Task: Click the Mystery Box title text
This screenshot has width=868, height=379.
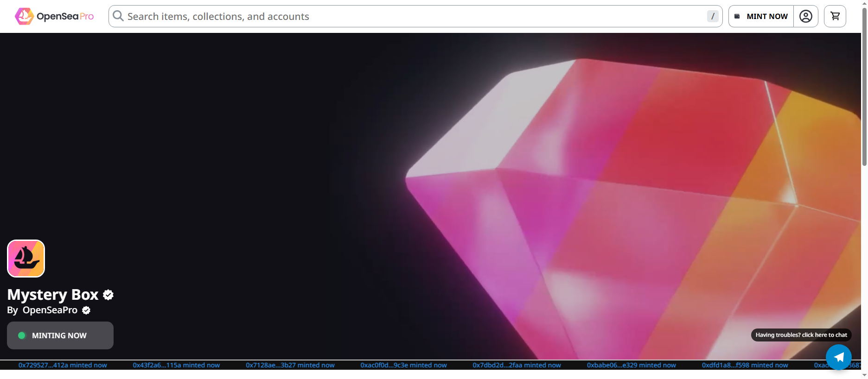Action: [x=53, y=295]
